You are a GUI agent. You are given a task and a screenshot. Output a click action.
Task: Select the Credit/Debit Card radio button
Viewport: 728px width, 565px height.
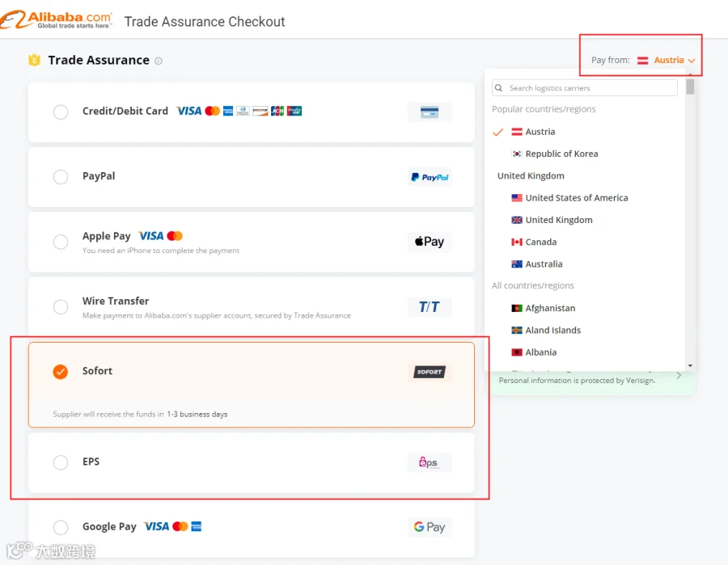pos(61,112)
